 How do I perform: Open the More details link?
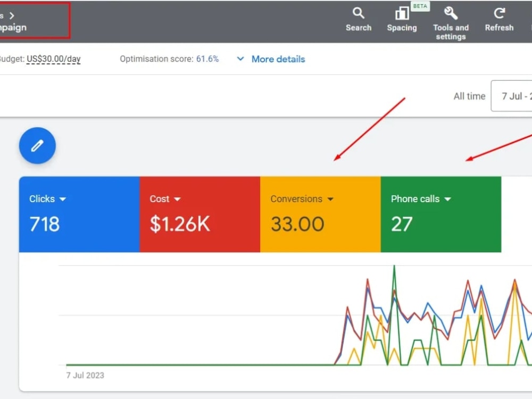point(278,59)
